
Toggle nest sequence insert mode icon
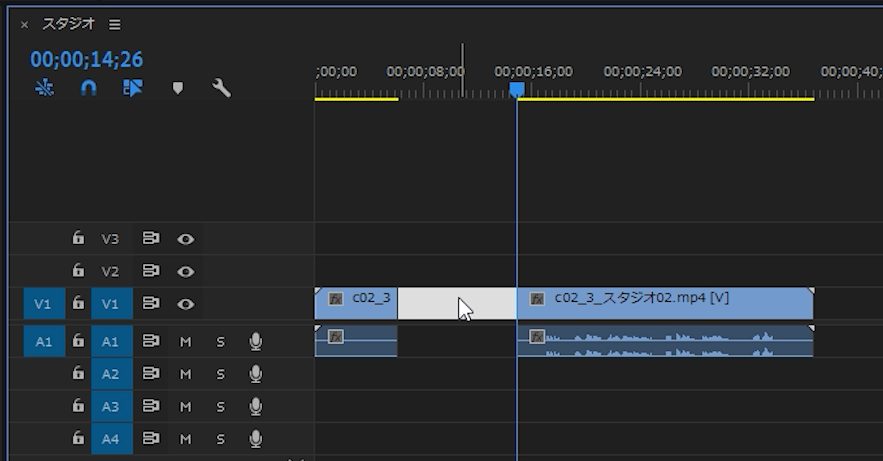click(x=44, y=88)
